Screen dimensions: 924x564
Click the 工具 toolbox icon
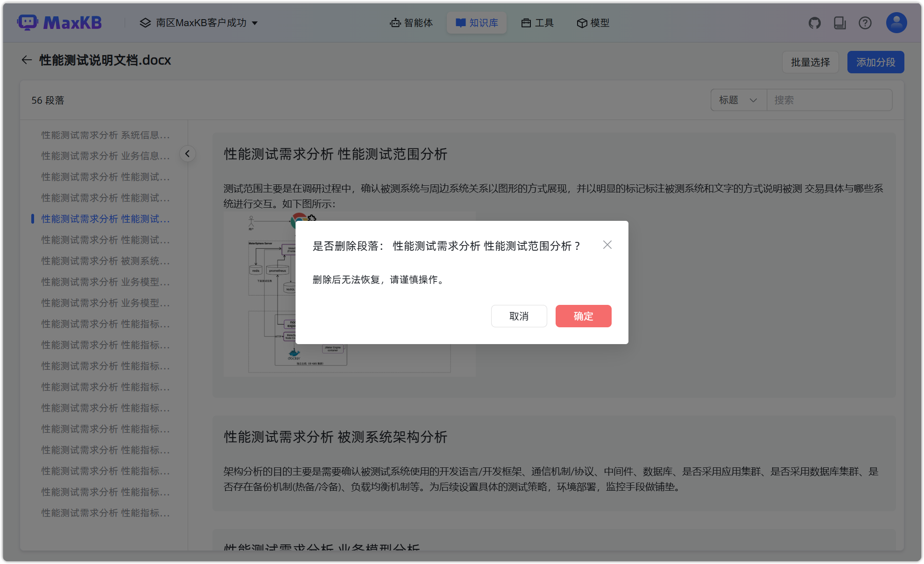(527, 22)
